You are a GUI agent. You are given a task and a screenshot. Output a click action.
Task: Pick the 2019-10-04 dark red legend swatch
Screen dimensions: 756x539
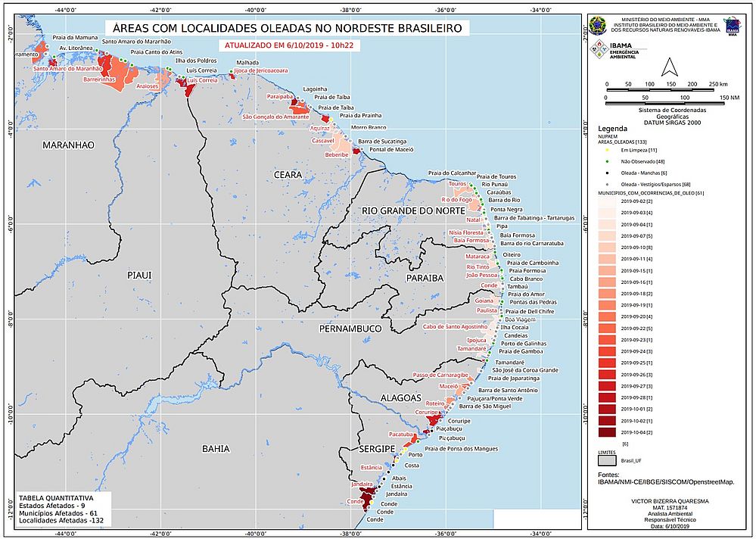point(608,432)
